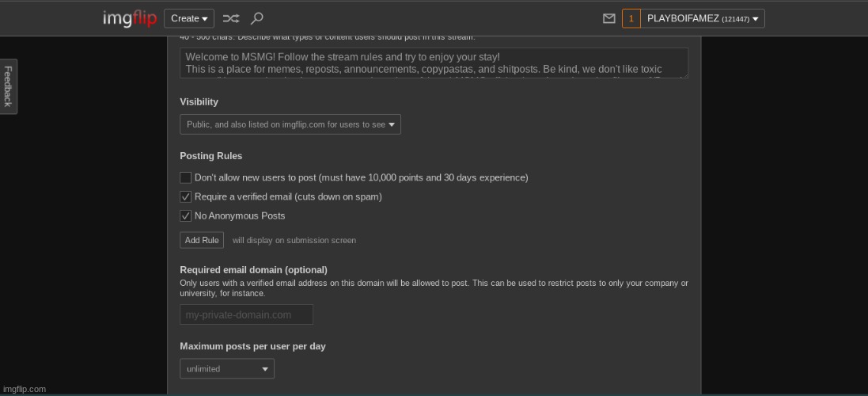
Task: Click the shuffle random meme icon
Action: coord(230,18)
